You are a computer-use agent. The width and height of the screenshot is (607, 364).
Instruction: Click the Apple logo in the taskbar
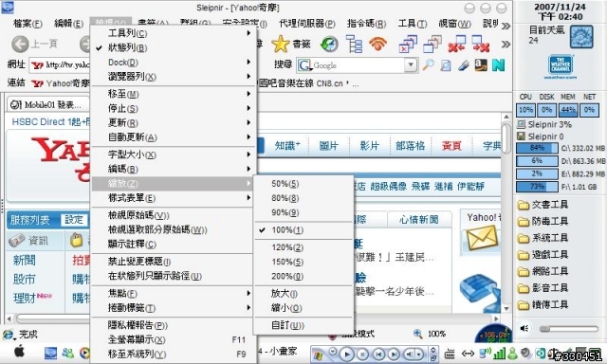(19, 352)
